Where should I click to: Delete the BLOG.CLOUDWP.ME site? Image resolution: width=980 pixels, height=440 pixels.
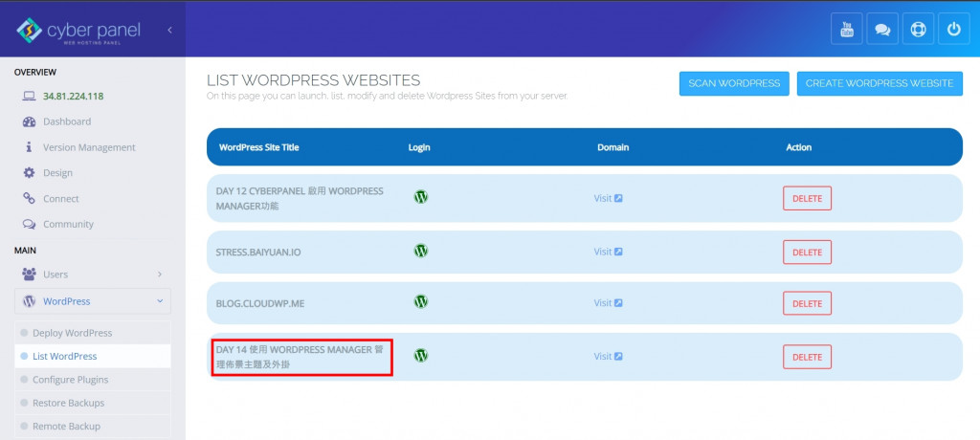807,303
